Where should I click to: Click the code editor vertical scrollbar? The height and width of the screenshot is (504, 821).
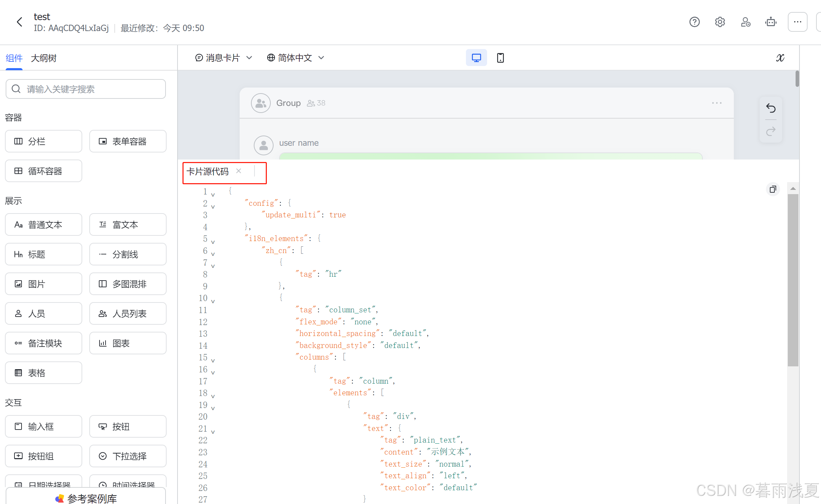tap(793, 280)
